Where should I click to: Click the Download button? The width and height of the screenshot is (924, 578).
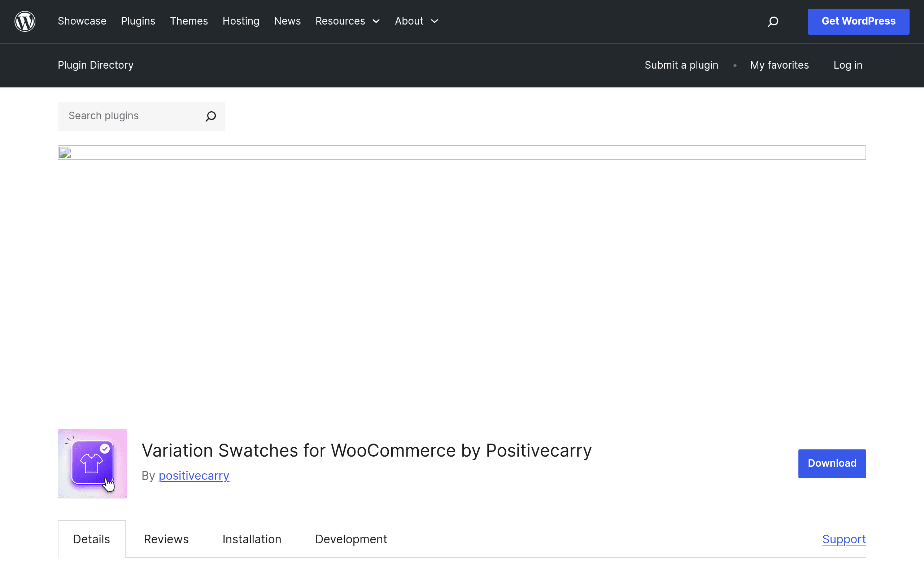tap(832, 463)
